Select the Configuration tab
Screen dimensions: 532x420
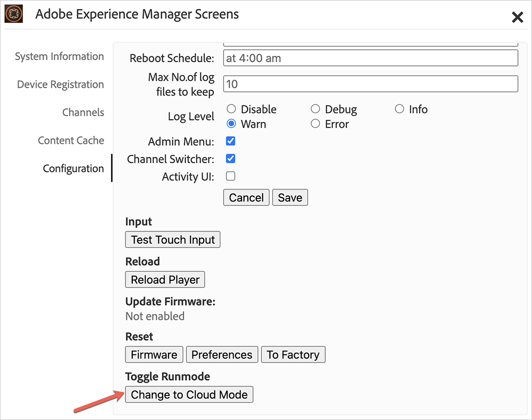(73, 169)
